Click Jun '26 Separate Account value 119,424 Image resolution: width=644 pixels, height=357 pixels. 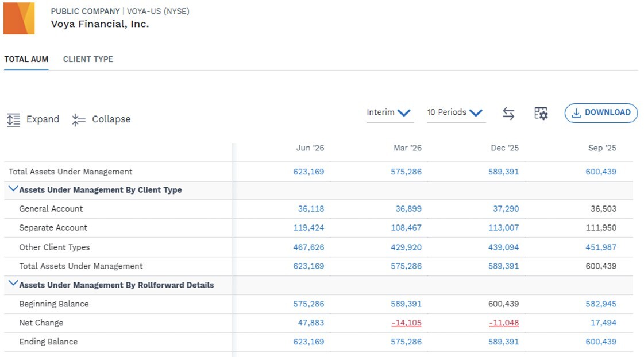coord(308,228)
